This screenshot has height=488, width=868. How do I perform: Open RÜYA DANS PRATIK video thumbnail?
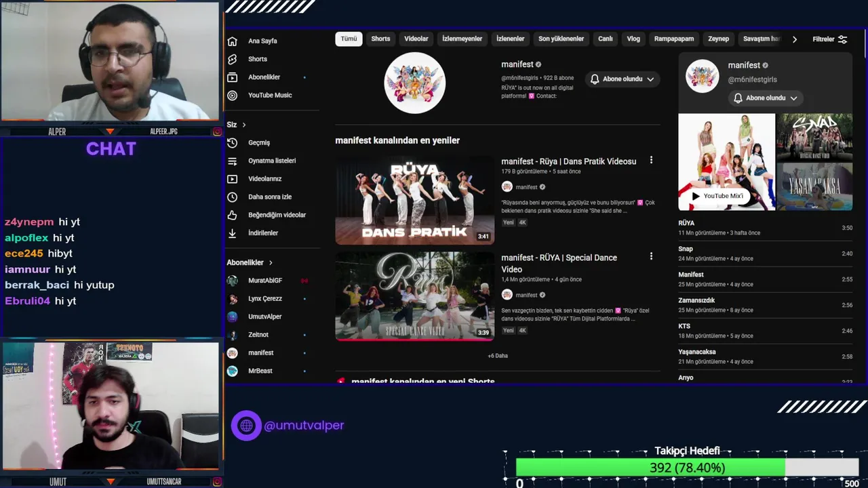414,200
